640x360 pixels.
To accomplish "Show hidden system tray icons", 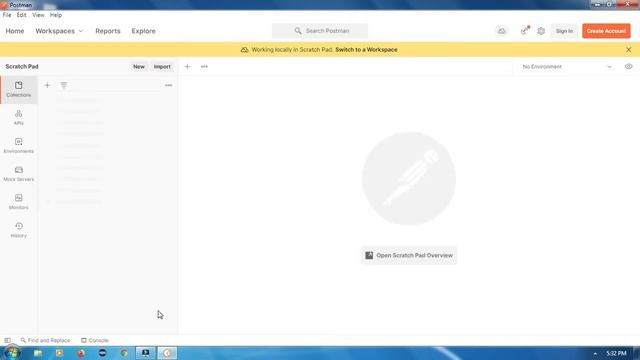I will pos(595,353).
